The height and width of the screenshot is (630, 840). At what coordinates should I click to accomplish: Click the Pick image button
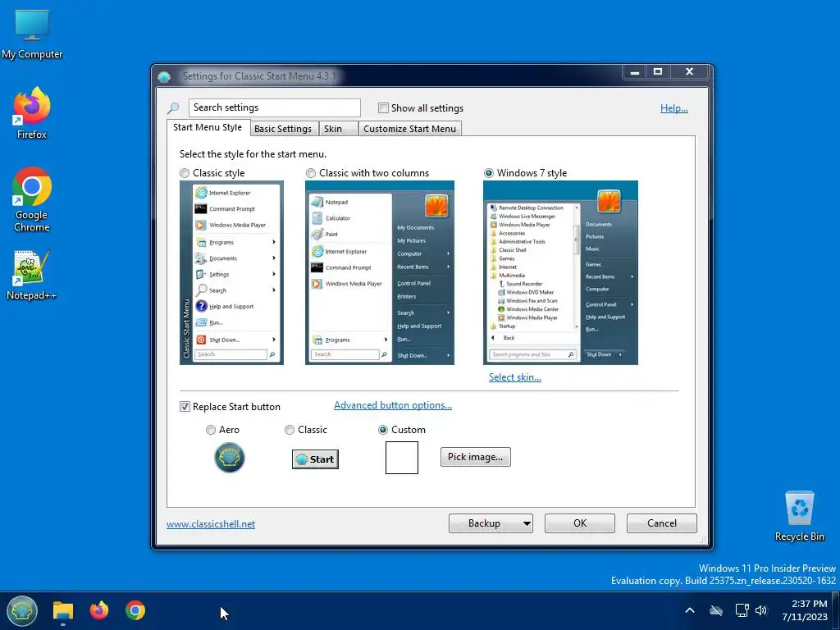[x=475, y=457]
